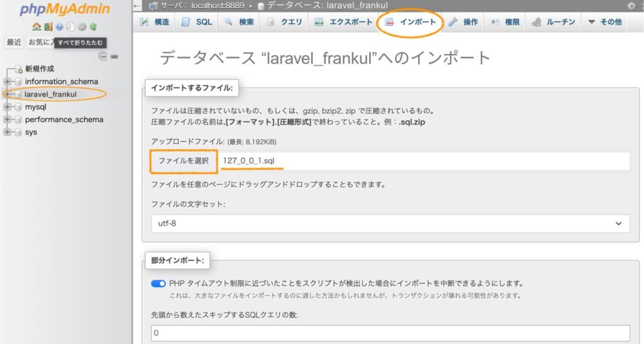
Task: Open the 権限 privileges tab
Action: click(x=506, y=22)
